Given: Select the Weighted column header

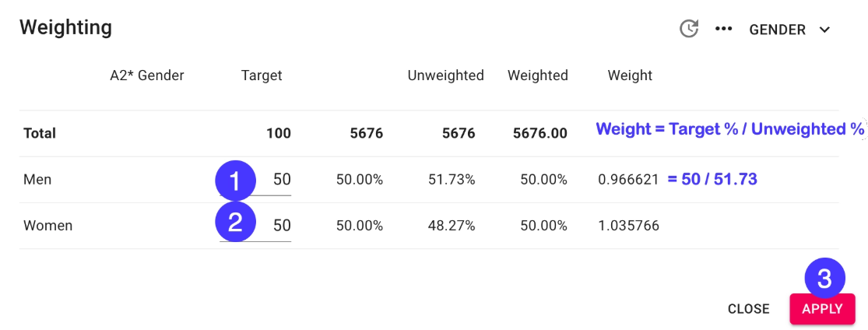Looking at the screenshot, I should 537,75.
